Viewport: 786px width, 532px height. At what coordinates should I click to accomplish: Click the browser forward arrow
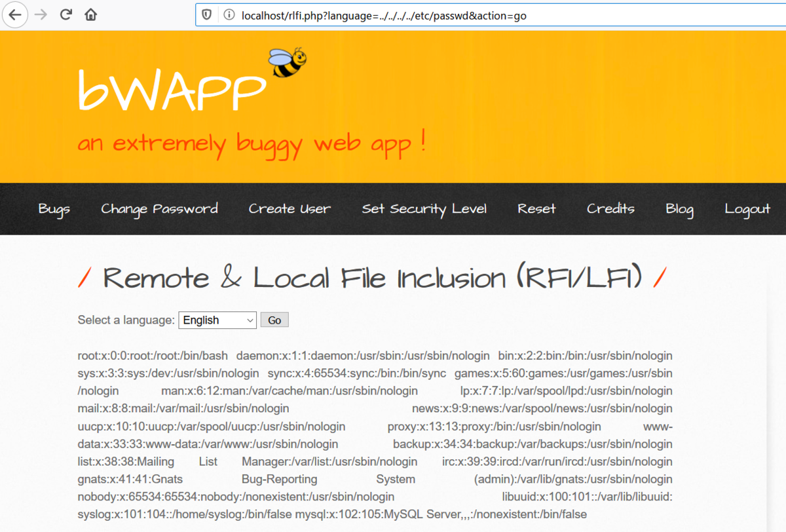tap(41, 14)
